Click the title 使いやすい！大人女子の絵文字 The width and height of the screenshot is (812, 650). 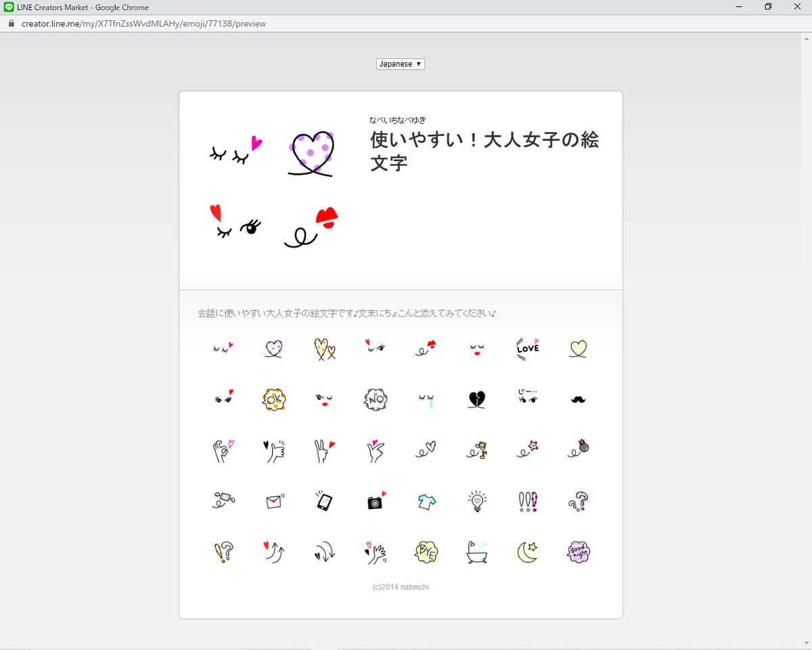click(x=484, y=151)
